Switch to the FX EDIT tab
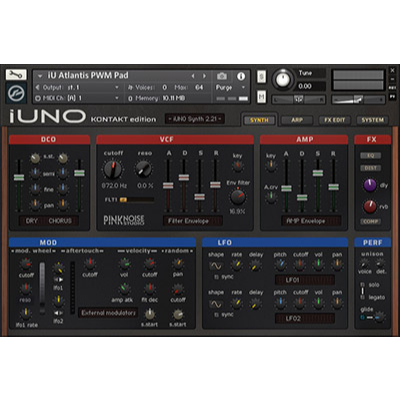The image size is (400, 400). [334, 120]
